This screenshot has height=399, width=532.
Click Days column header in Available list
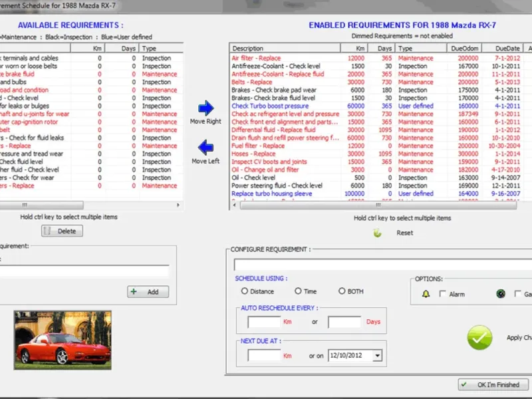coord(122,49)
